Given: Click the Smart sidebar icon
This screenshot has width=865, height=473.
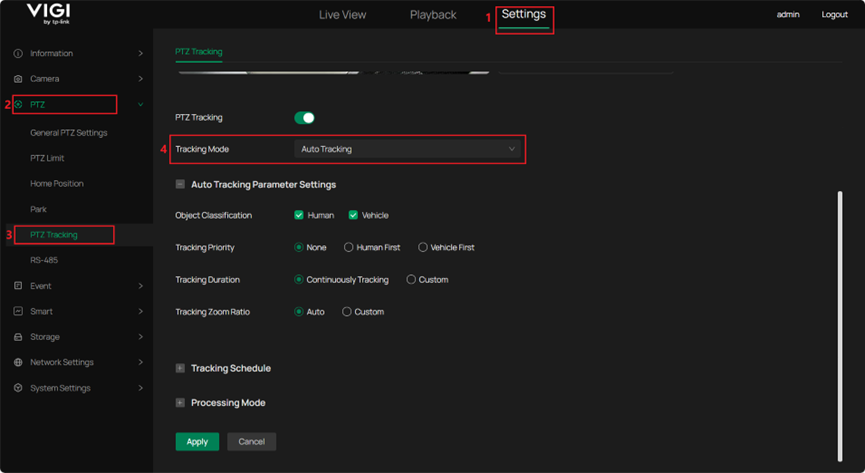Looking at the screenshot, I should pyautogui.click(x=18, y=311).
